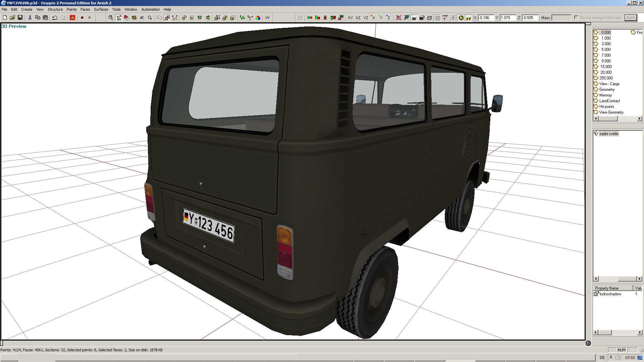The image size is (644, 362).
Task: Select the Geometry LOD
Action: [607, 89]
